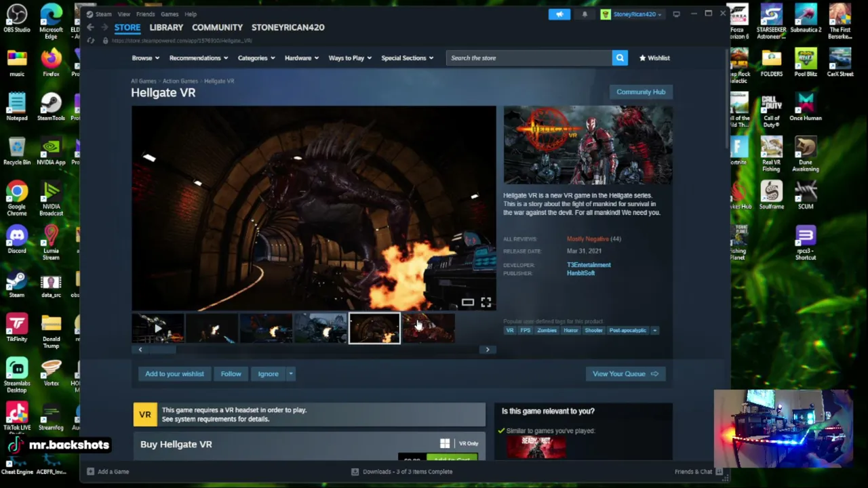Switch to the COMMUNITY tab
This screenshot has width=868, height=488.
[217, 28]
